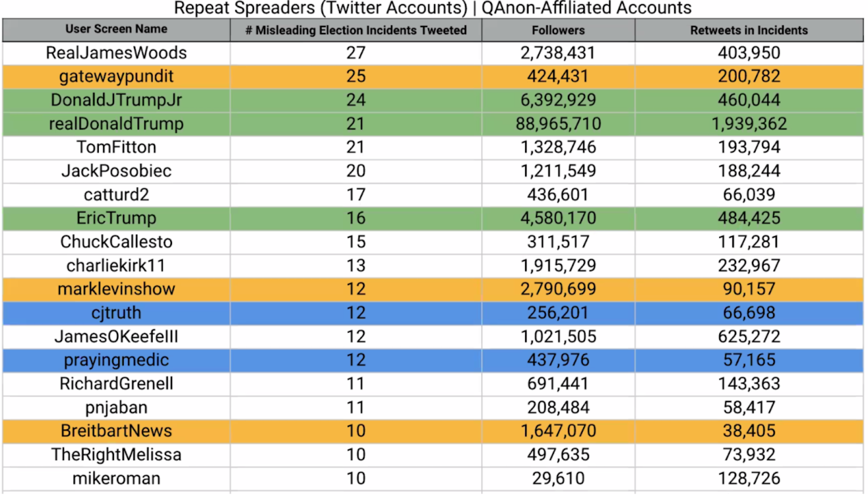
Task: Select the 'pnjaban' name cell
Action: pos(116,408)
